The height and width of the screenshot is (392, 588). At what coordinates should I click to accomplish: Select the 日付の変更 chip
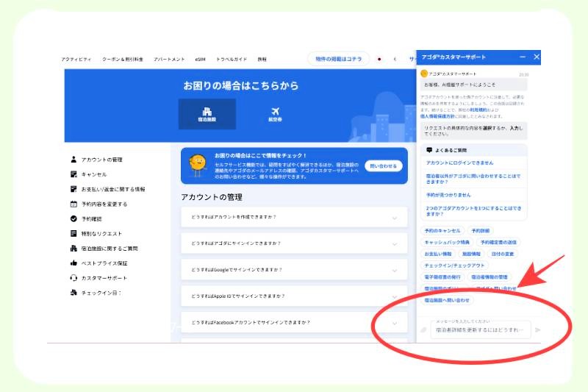pos(503,254)
